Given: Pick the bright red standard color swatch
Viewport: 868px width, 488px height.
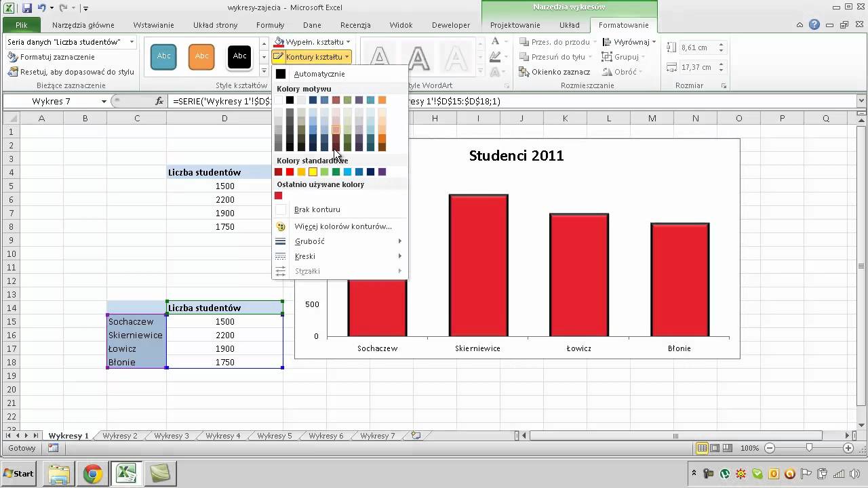Looking at the screenshot, I should pos(290,172).
